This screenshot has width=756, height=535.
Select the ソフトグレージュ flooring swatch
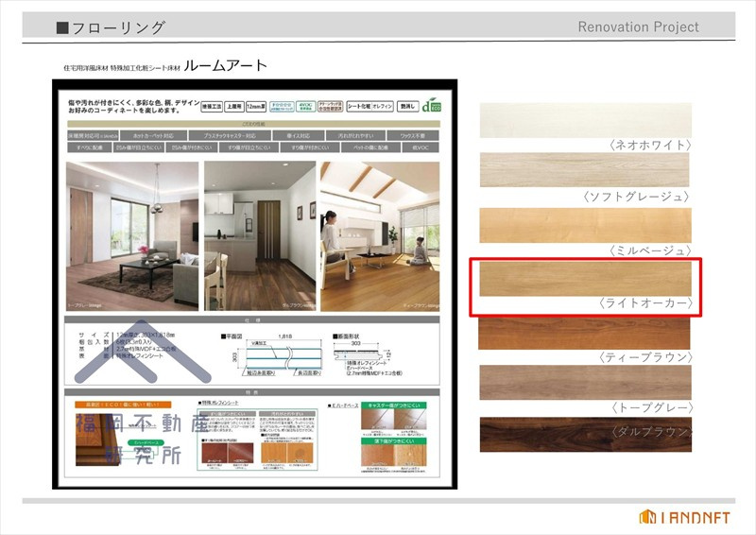pos(584,170)
